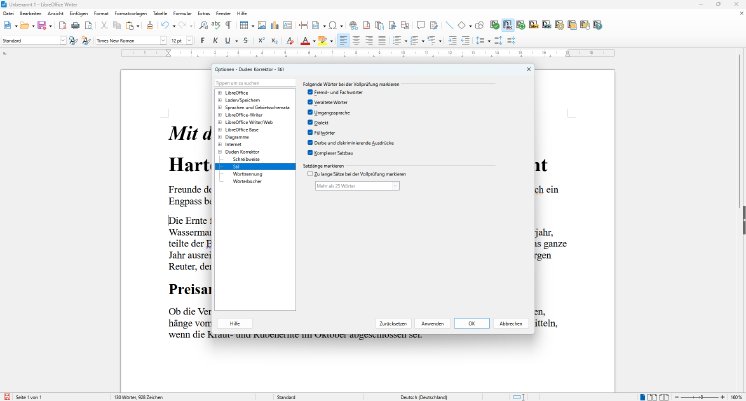
Task: Click the Insert Special Character omega icon
Action: click(x=333, y=25)
